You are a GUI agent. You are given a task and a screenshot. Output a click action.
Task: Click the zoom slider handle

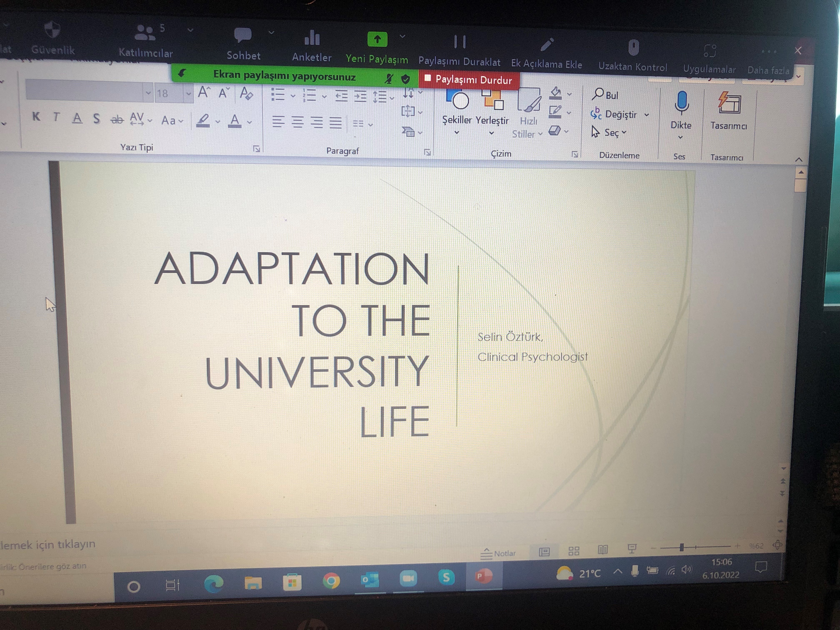(x=682, y=547)
